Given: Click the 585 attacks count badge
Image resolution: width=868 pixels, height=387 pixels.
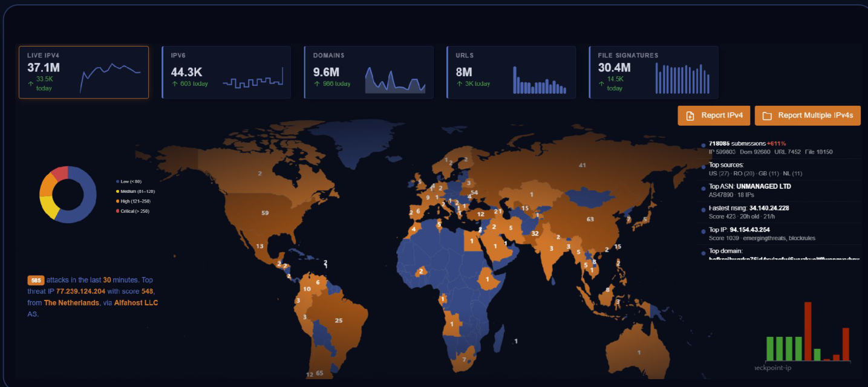Looking at the screenshot, I should click(x=36, y=280).
